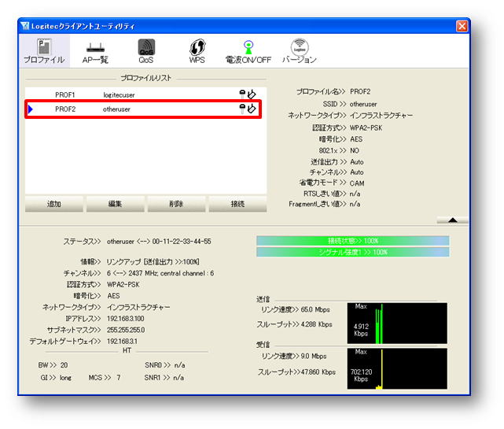The width and height of the screenshot is (504, 429).
Task: Toggle the 電波ON/OFF radio icon
Action: (x=248, y=51)
